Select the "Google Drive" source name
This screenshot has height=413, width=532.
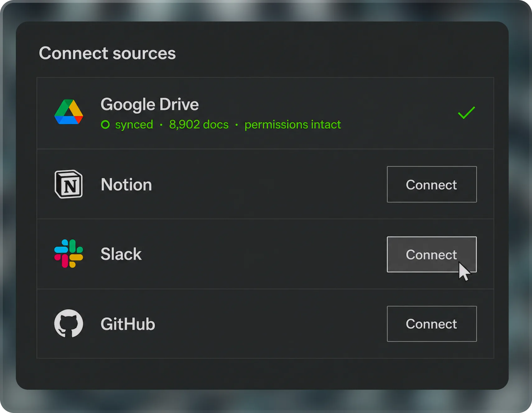point(150,104)
